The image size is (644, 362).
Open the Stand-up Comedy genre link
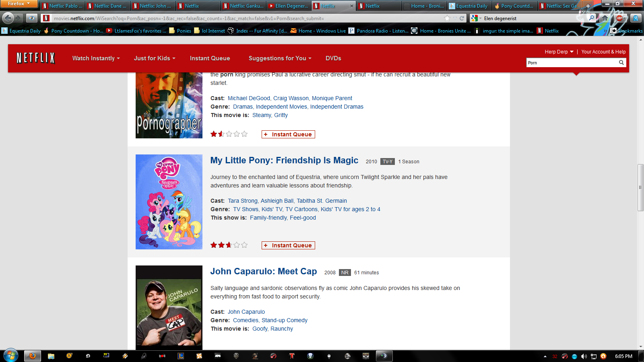coord(285,320)
